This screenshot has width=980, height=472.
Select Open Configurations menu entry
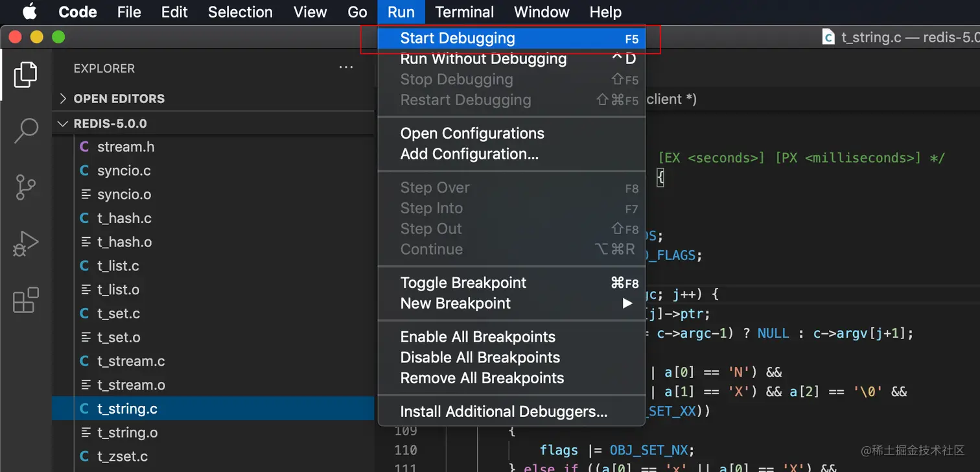tap(511, 134)
